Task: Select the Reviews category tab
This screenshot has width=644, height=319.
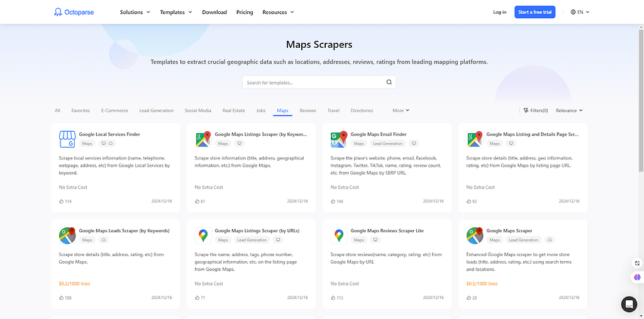Action: point(308,111)
